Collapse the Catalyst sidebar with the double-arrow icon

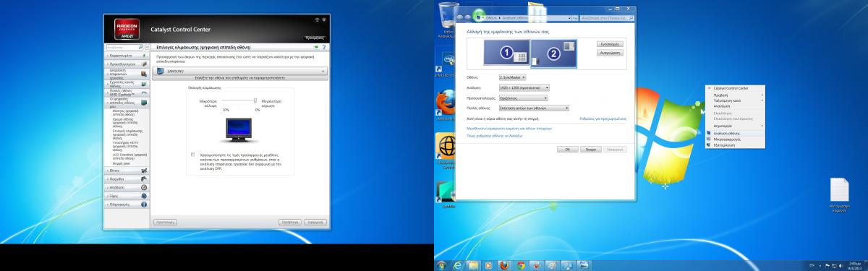click(147, 47)
